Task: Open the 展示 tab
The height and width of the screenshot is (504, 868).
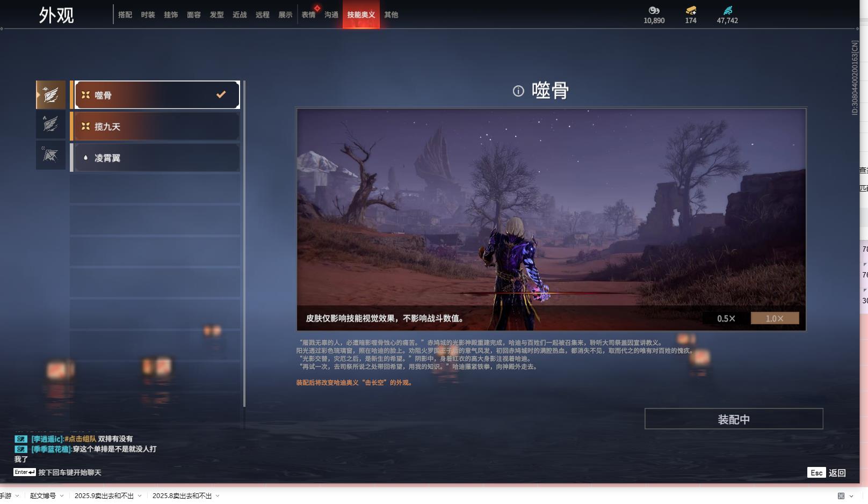Action: (x=285, y=15)
